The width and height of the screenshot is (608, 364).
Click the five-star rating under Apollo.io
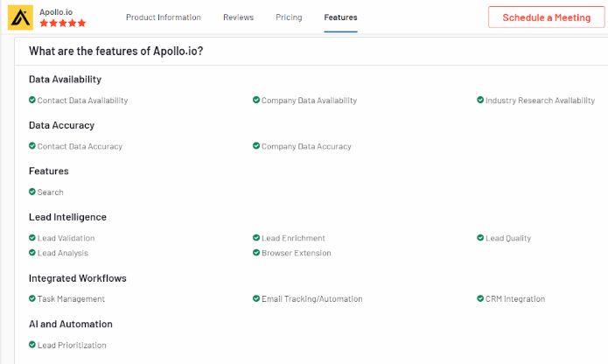click(x=63, y=24)
